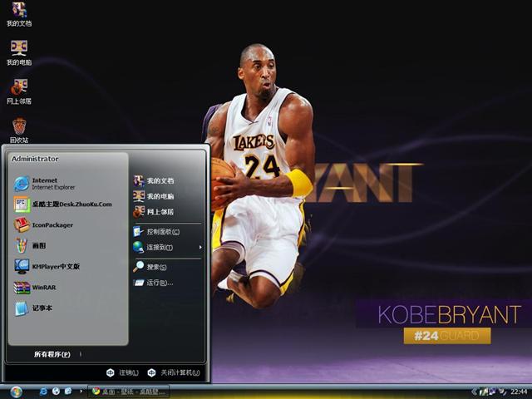The width and height of the screenshot is (532, 399).
Task: Click 我的电脑 in Start menu right column
Action: (160, 196)
